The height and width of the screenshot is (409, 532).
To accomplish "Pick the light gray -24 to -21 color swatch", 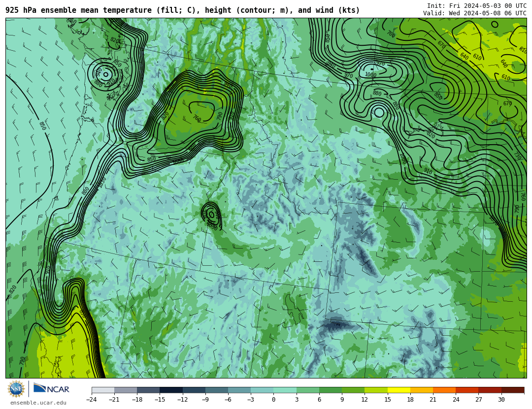I will tap(103, 390).
